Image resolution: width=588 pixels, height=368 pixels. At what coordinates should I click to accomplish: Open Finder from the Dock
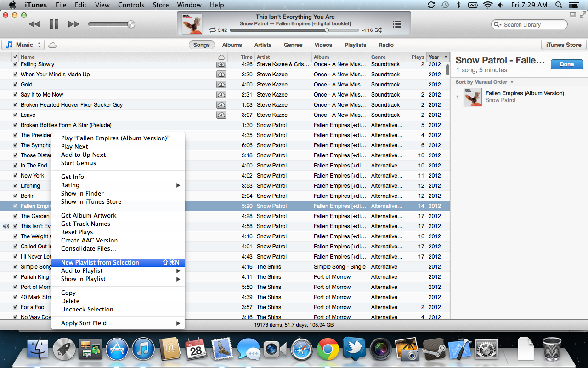[38, 349]
